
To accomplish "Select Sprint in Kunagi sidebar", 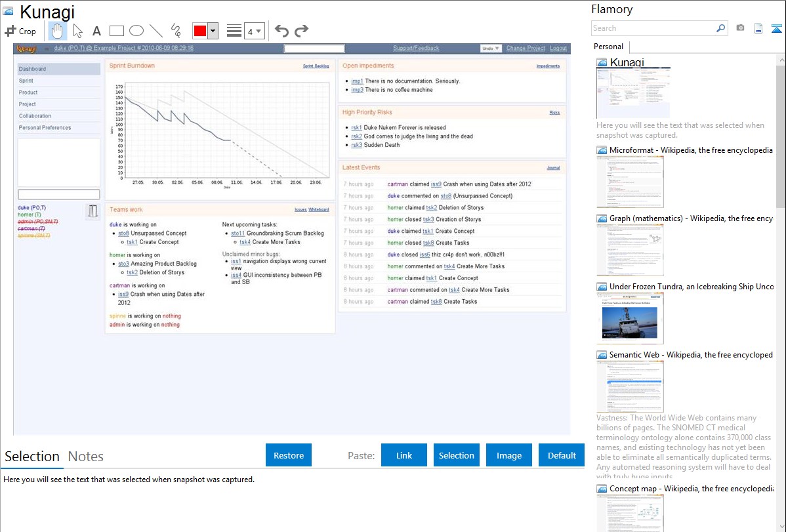I will tap(58, 81).
